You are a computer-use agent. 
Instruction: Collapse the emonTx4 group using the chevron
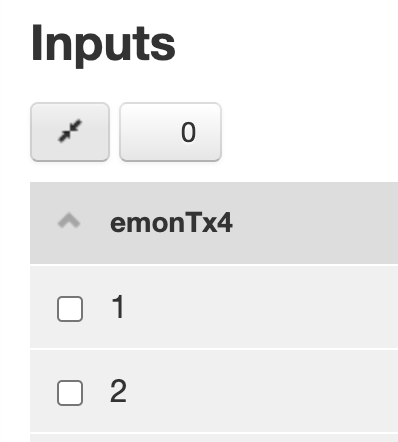point(69,222)
